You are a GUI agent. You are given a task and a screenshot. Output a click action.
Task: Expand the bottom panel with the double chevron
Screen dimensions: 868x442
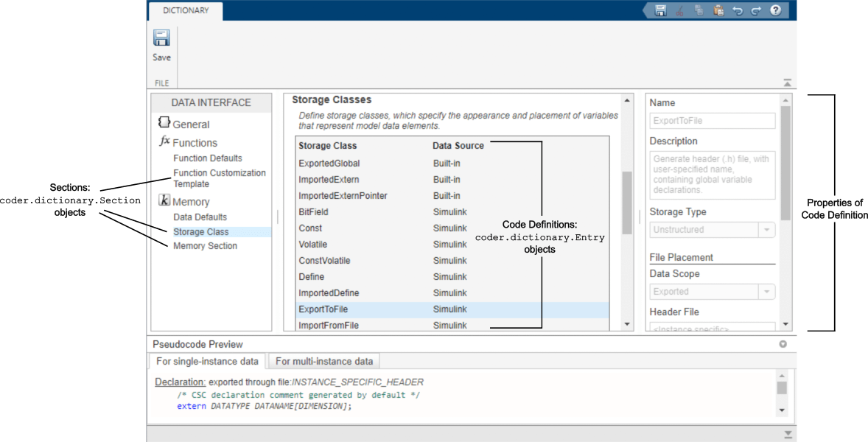click(x=787, y=434)
